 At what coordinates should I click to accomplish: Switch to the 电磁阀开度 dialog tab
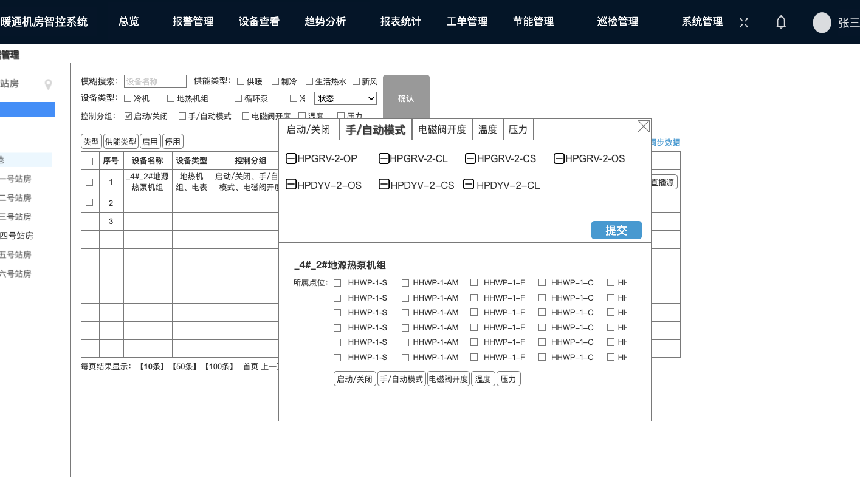coord(442,129)
